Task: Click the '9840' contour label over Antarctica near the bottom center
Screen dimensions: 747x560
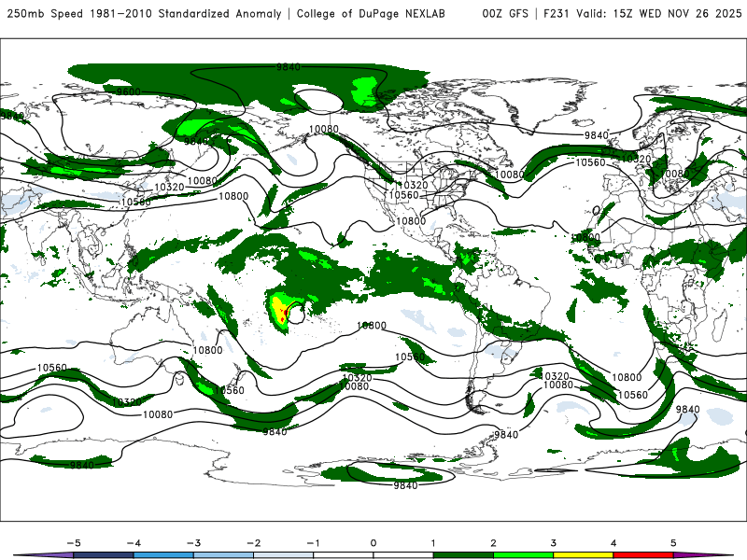Action: (405, 485)
